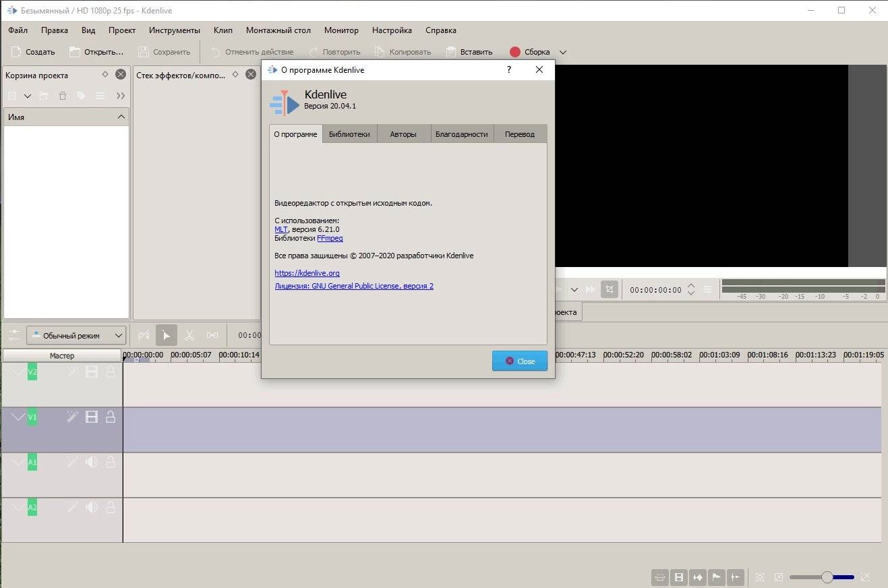Click the effects wand icon on track A1
The height and width of the screenshot is (588, 888).
(x=73, y=463)
